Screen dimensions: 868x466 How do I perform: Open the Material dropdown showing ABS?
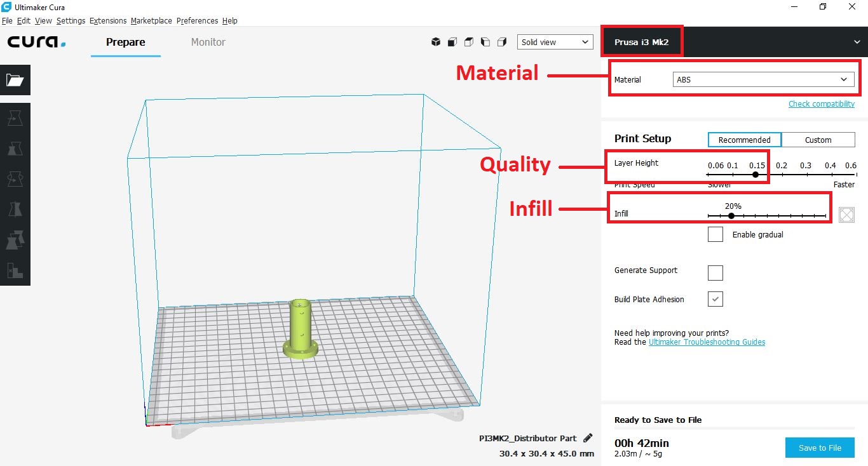click(764, 79)
